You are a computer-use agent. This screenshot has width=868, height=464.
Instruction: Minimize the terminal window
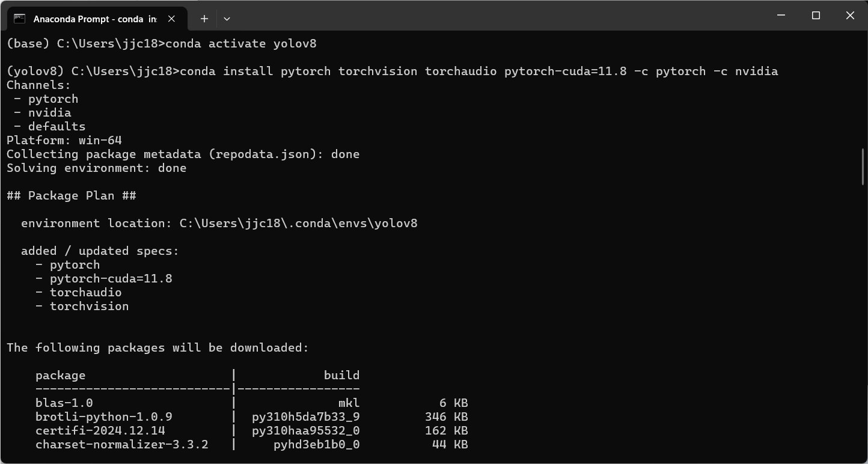click(781, 16)
